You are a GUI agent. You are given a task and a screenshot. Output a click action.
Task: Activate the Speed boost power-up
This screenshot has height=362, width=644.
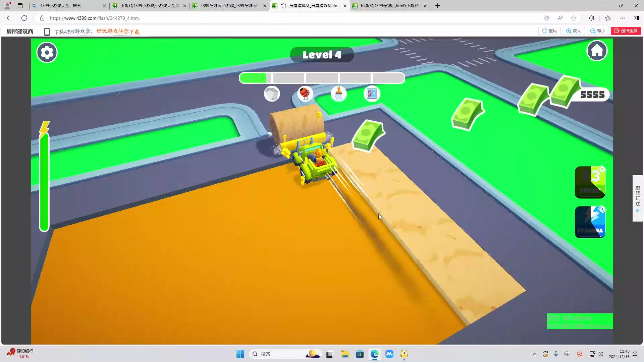(590, 182)
